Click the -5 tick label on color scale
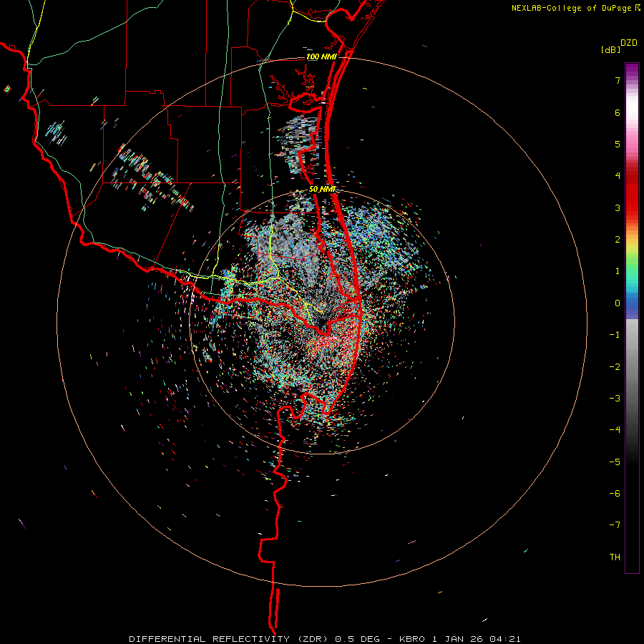644x644 pixels. (x=615, y=462)
